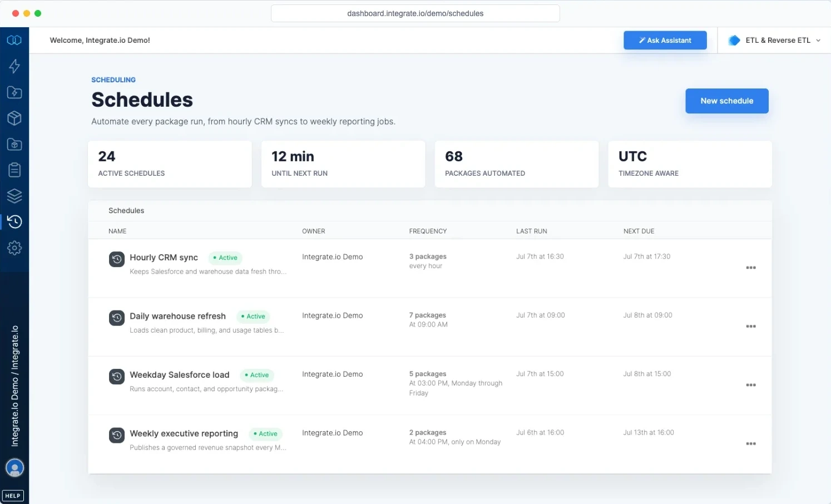The height and width of the screenshot is (504, 831).
Task: Click the Integrate.io logo icon in sidebar
Action: point(14,40)
